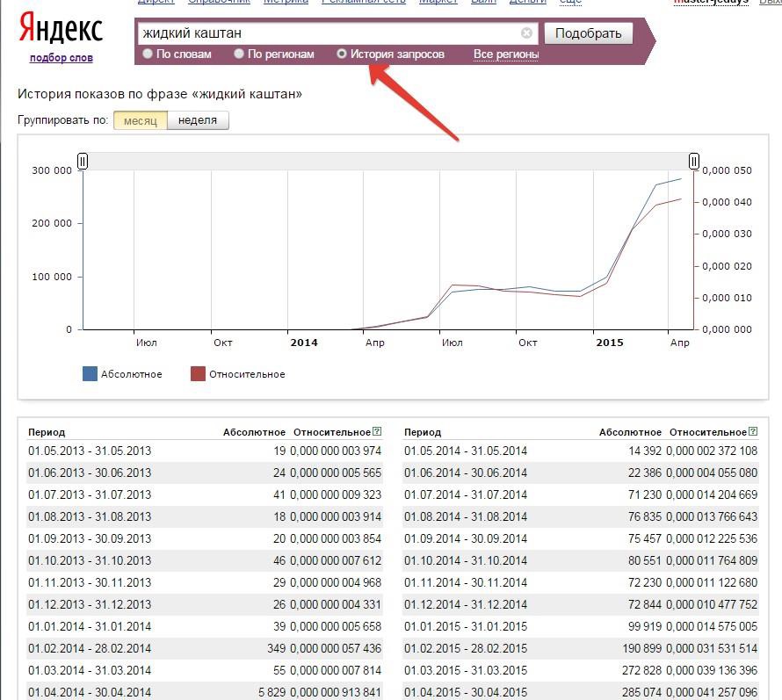
Task: Click period «01.01.2014 - 31.01.2014»
Action: coord(90,626)
